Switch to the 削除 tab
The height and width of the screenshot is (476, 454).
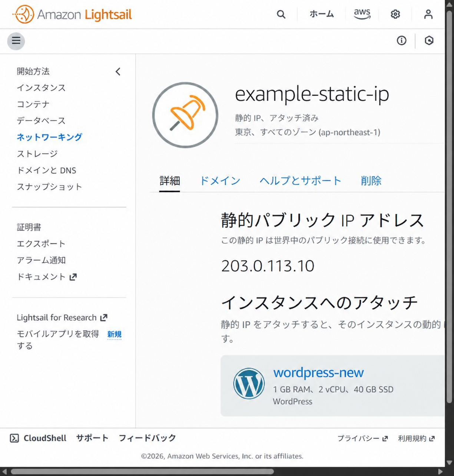371,181
